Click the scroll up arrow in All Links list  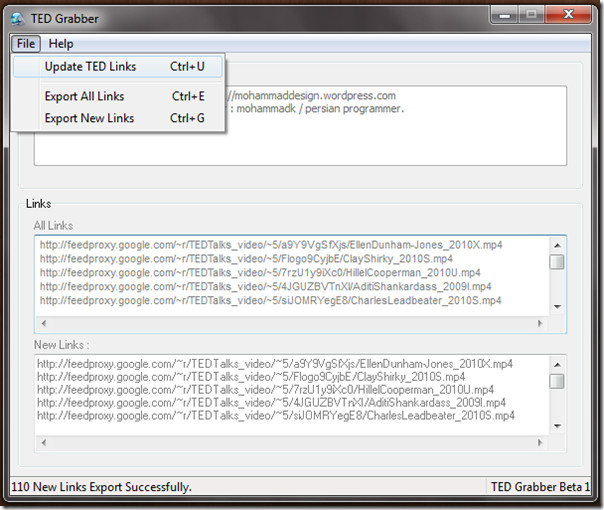557,245
